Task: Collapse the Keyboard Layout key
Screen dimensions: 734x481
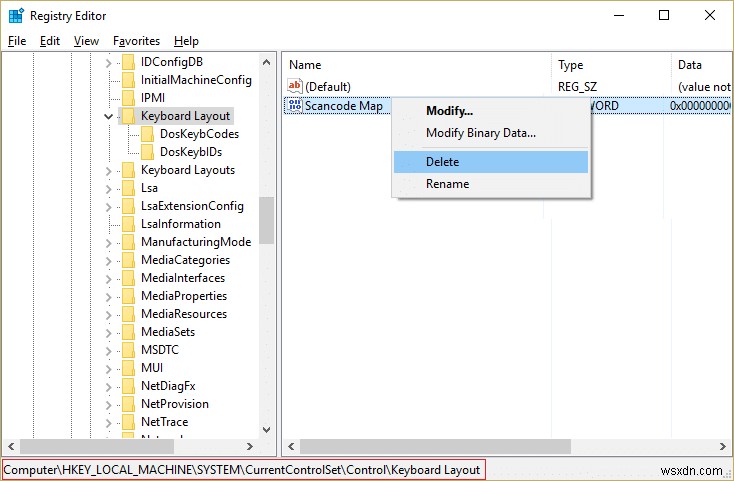Action: pyautogui.click(x=109, y=116)
